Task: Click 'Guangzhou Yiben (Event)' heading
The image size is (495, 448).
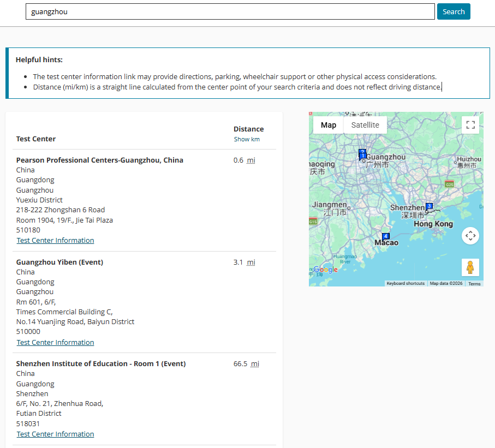Action: coord(59,262)
